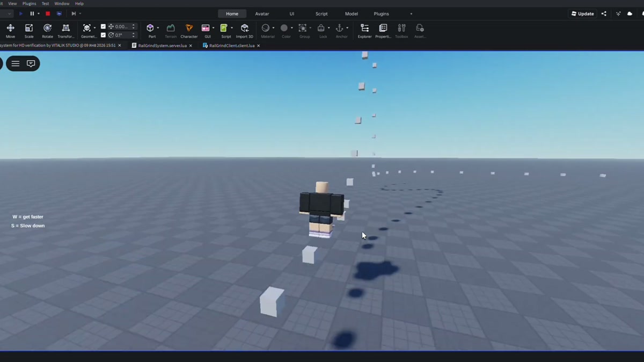Open the Help menu
Image resolution: width=644 pixels, height=362 pixels.
click(79, 4)
